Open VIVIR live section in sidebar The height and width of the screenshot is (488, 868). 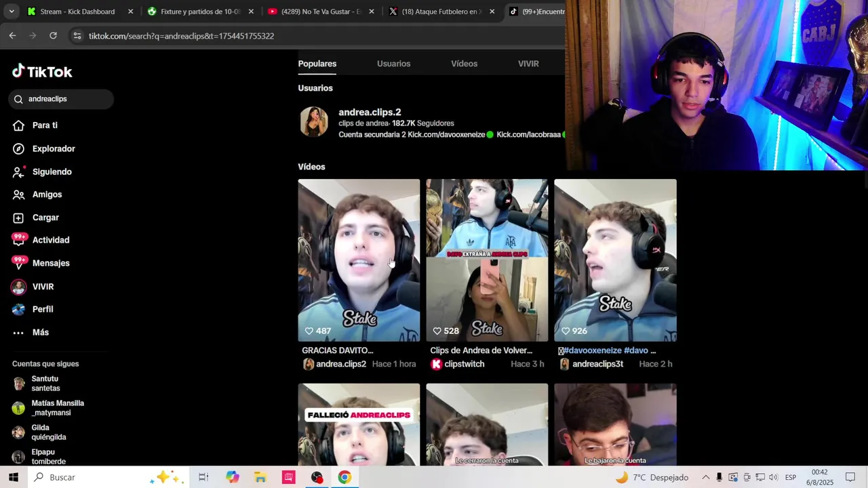tap(43, 287)
